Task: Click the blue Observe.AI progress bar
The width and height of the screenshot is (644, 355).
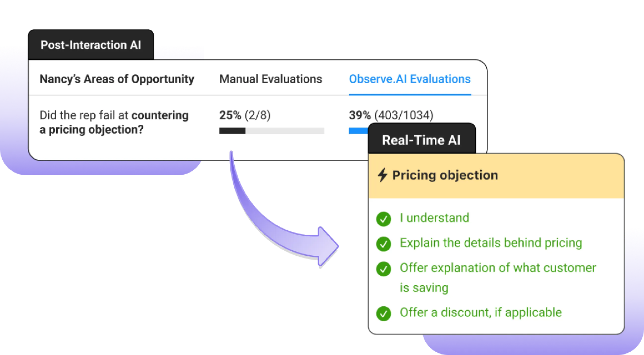Action: (358, 131)
